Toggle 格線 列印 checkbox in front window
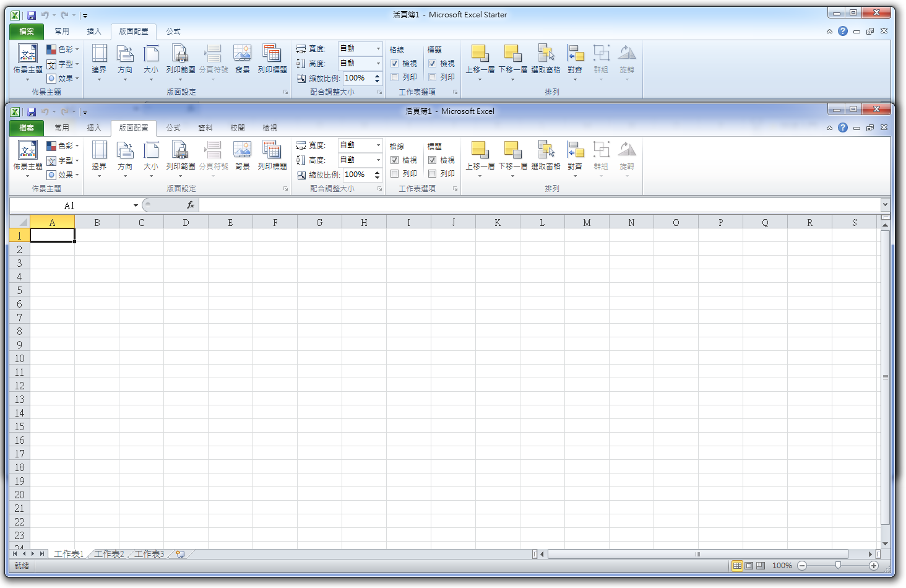The image size is (906, 588). pyautogui.click(x=394, y=174)
